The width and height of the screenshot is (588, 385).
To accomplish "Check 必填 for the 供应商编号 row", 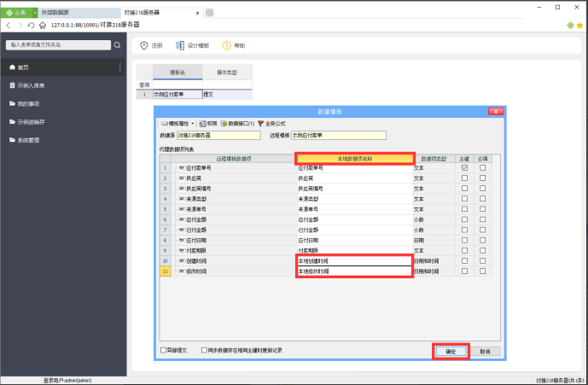I will click(x=483, y=189).
